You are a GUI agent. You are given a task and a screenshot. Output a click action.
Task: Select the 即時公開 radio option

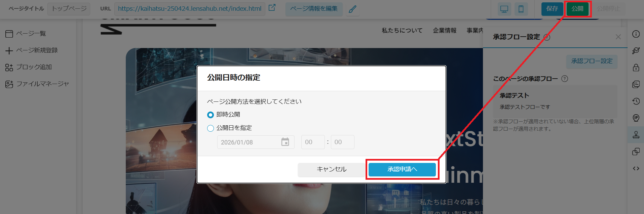click(x=211, y=115)
